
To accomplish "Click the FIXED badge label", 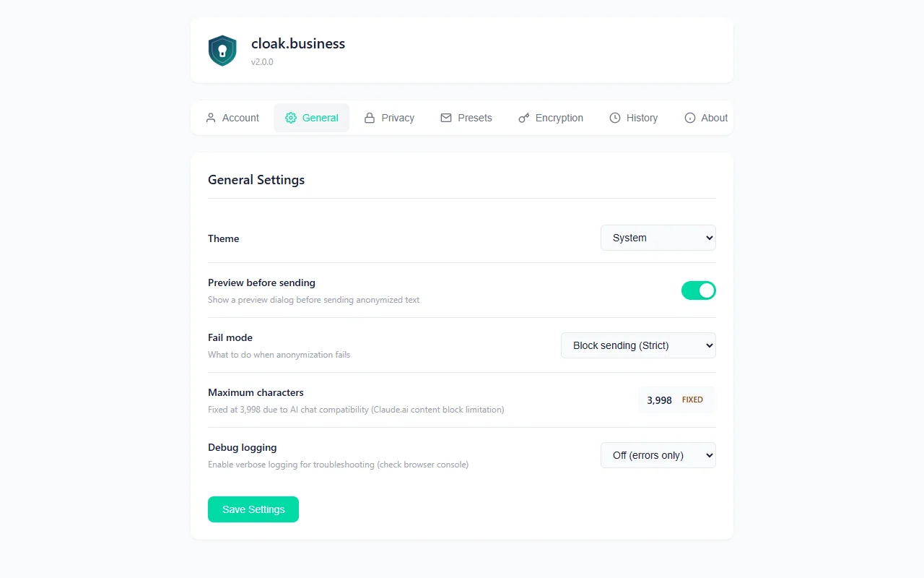I will coord(692,400).
